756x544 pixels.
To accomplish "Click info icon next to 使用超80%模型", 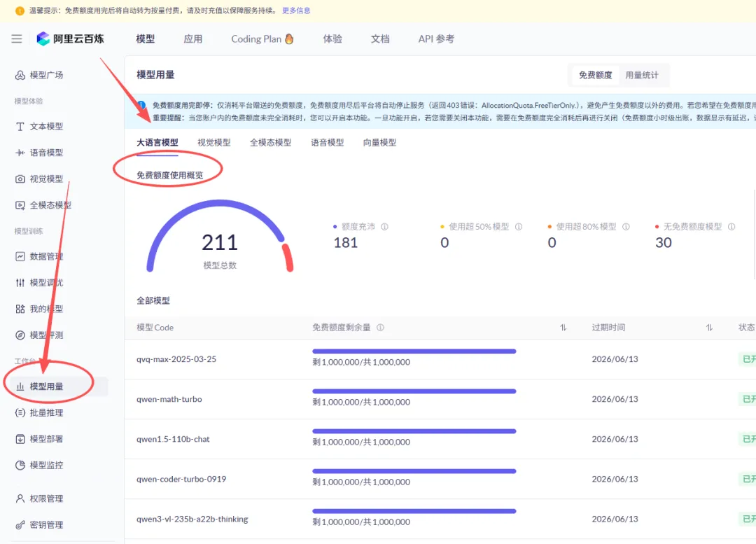I will pyautogui.click(x=626, y=227).
